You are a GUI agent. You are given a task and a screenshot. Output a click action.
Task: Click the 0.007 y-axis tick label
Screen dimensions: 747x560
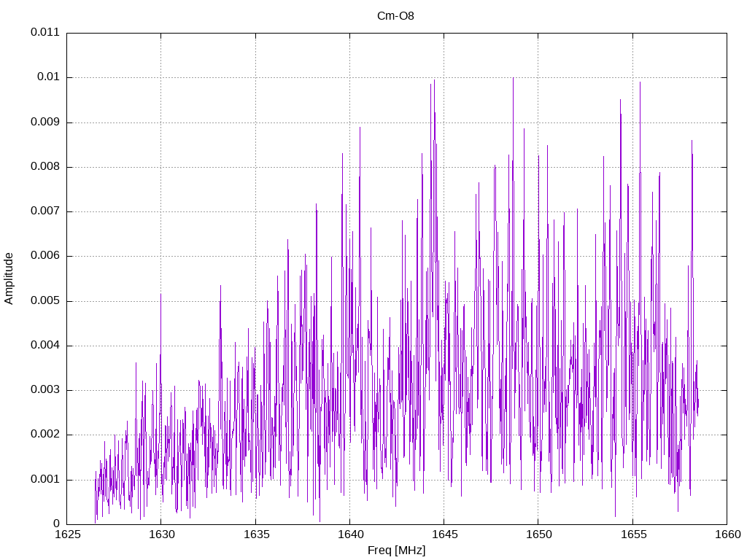pos(45,211)
